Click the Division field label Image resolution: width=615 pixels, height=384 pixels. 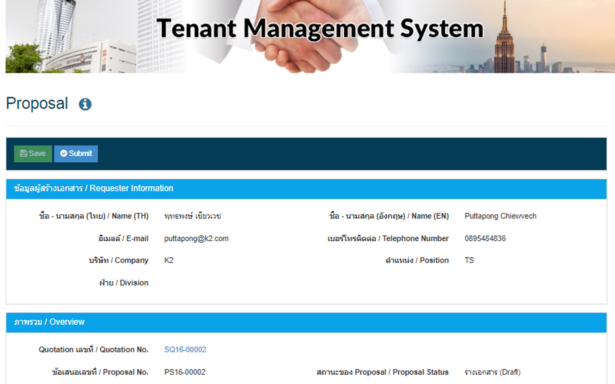124,283
